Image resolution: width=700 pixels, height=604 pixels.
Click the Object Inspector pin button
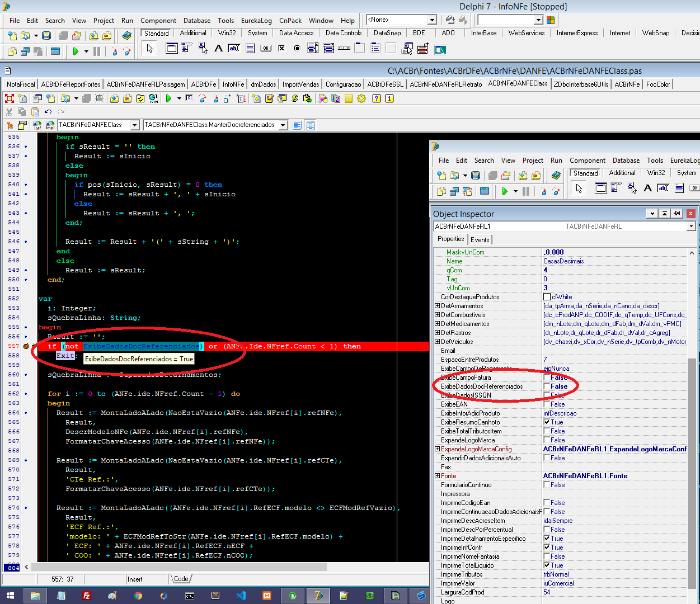[677, 214]
